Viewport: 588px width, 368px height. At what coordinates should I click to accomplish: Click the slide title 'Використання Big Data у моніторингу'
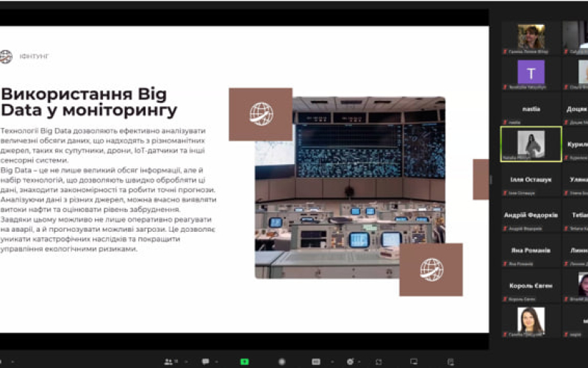point(89,102)
